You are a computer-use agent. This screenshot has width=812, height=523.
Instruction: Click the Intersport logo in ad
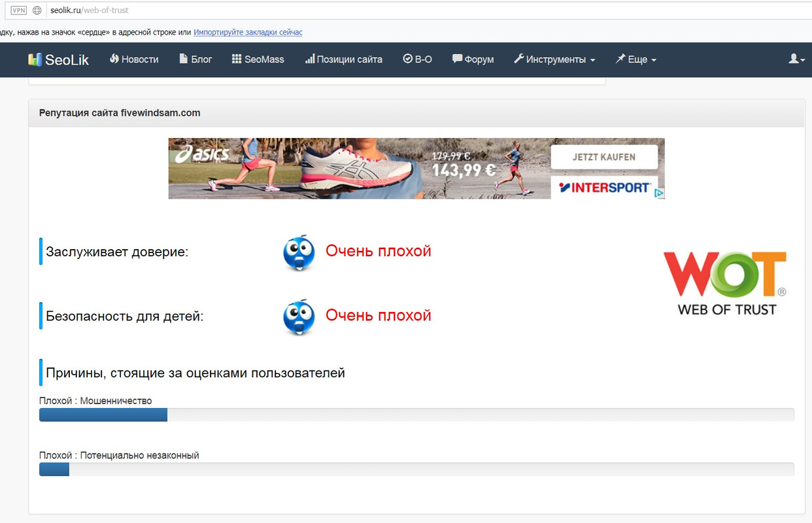tap(604, 188)
